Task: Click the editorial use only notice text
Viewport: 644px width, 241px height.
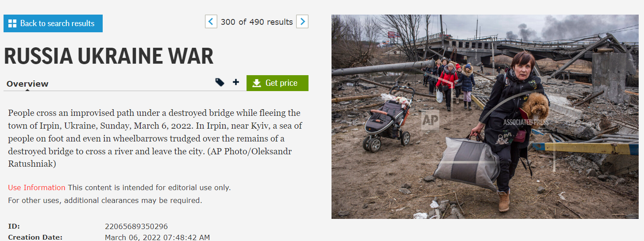Action: pos(149,187)
